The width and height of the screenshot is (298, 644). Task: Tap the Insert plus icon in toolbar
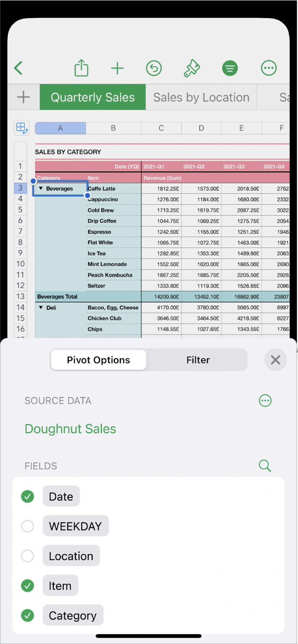(x=117, y=68)
